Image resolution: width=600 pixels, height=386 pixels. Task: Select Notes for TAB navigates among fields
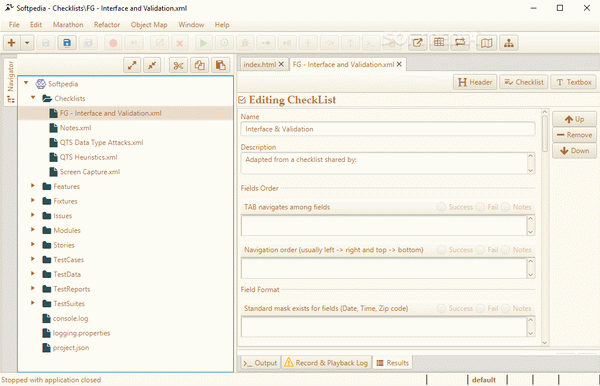coord(505,207)
